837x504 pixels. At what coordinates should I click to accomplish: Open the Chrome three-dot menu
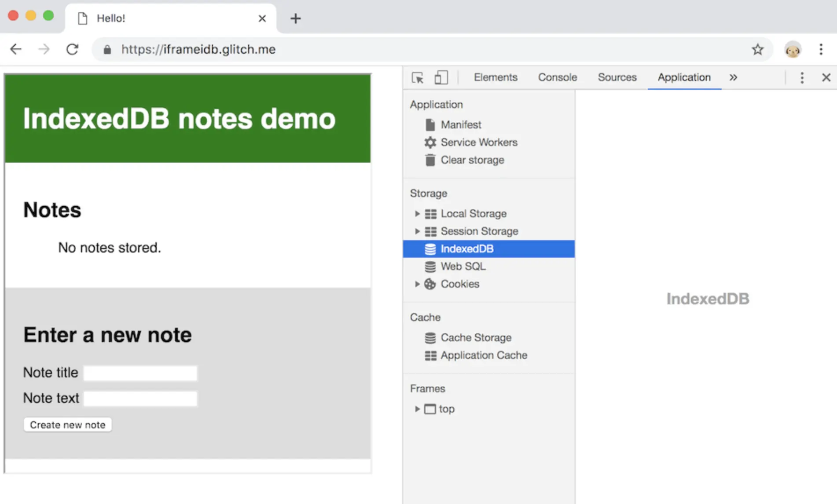[821, 49]
